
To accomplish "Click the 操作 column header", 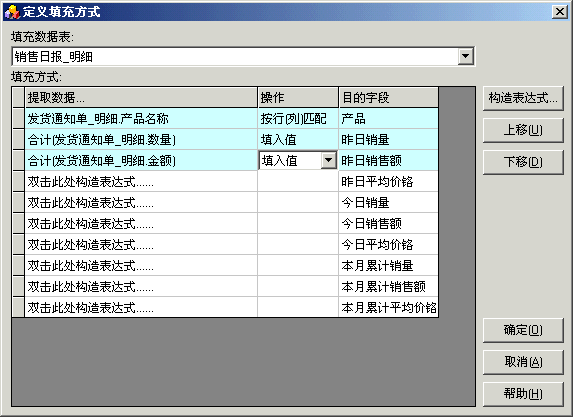I will (x=298, y=98).
